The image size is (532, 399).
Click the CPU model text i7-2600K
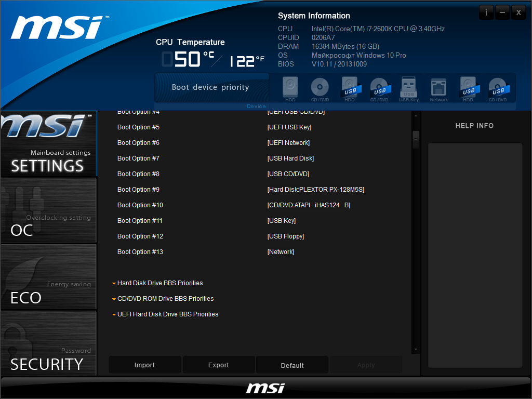[x=378, y=29]
